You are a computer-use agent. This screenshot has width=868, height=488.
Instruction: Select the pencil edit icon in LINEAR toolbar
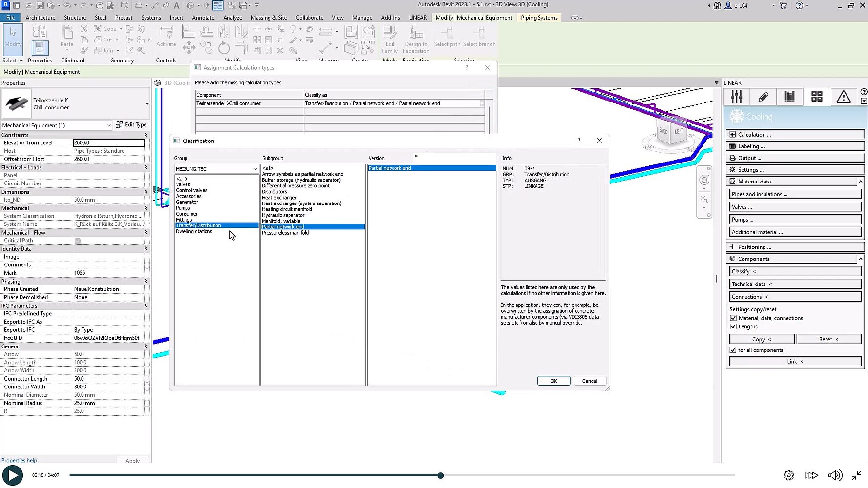[763, 97]
